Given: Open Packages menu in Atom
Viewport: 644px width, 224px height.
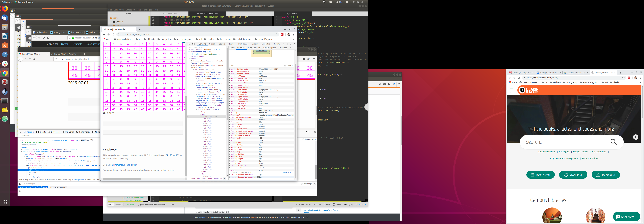Looking at the screenshot, I should (x=147, y=10).
